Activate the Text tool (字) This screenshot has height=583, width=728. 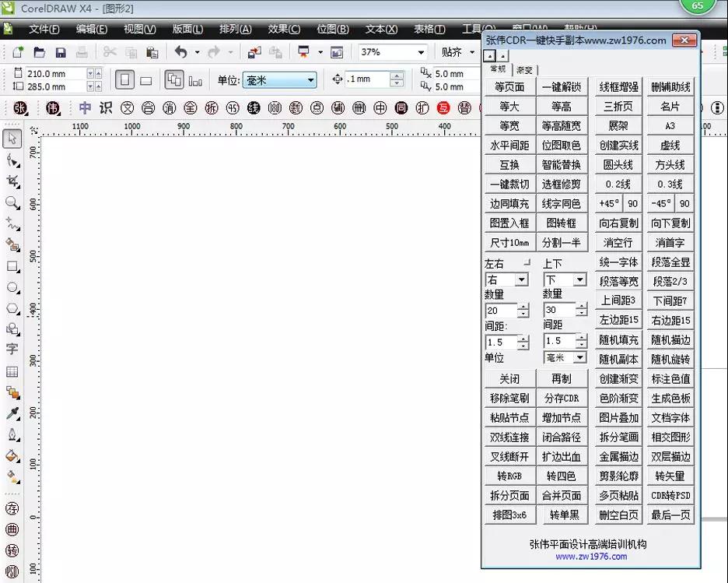point(12,349)
